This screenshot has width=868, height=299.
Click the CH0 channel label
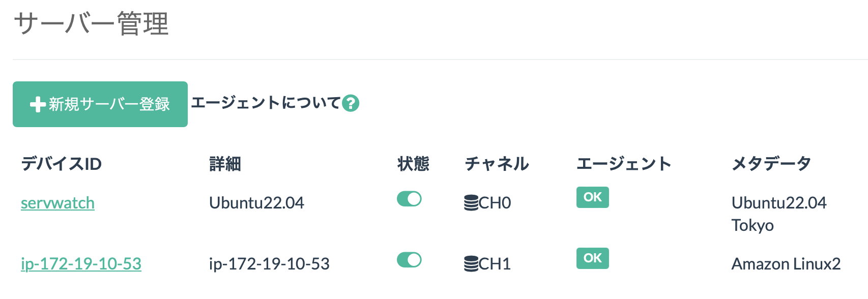point(495,203)
